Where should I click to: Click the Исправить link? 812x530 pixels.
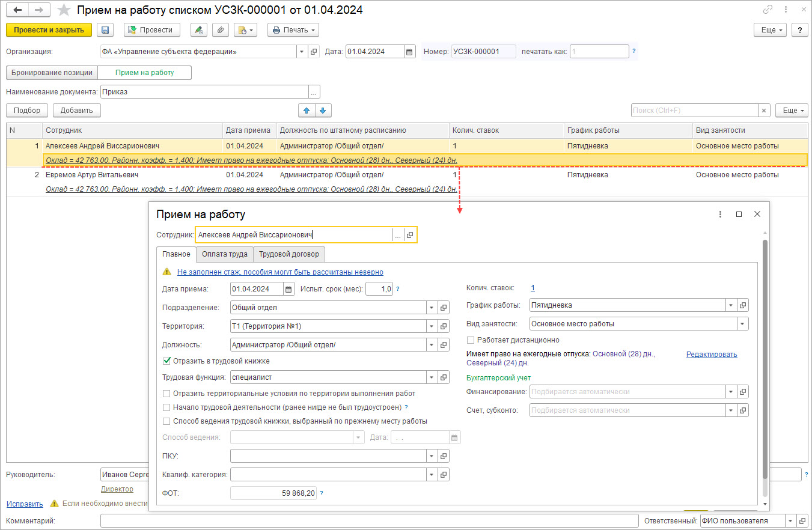(x=25, y=504)
